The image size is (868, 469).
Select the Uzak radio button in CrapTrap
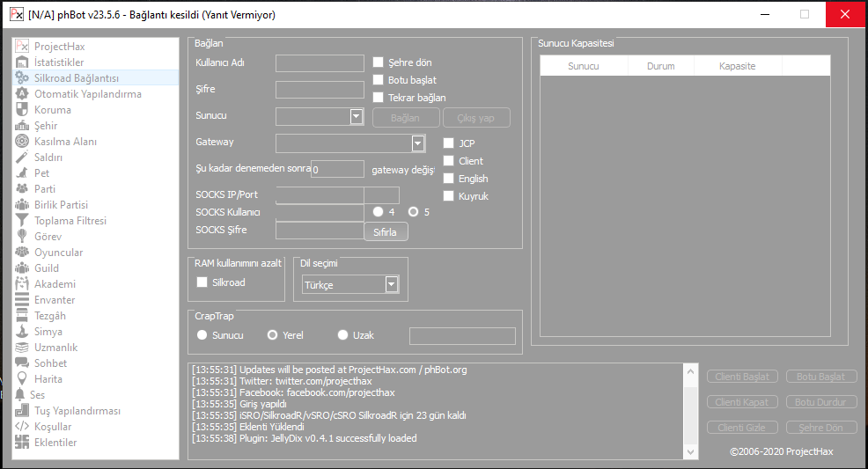click(343, 335)
